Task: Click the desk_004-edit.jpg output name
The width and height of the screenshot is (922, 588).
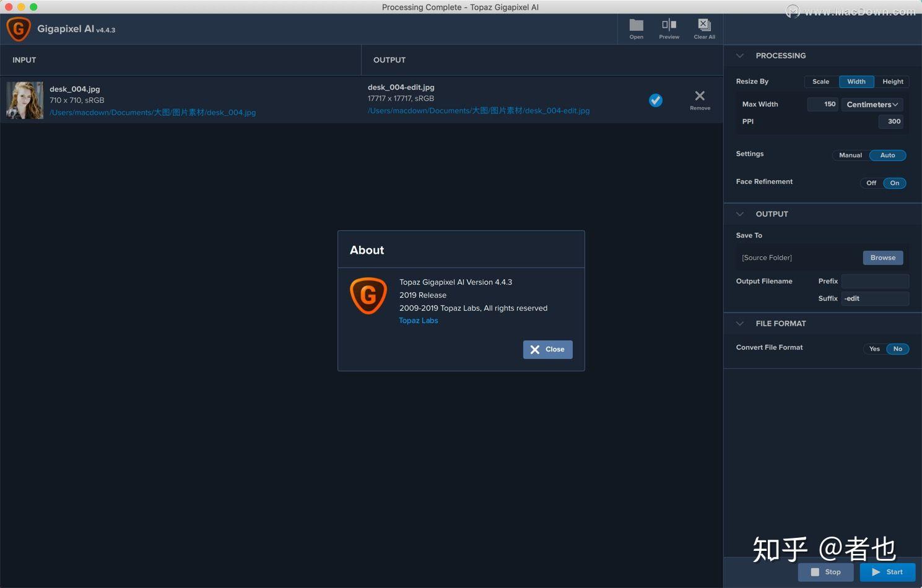Action: (401, 87)
